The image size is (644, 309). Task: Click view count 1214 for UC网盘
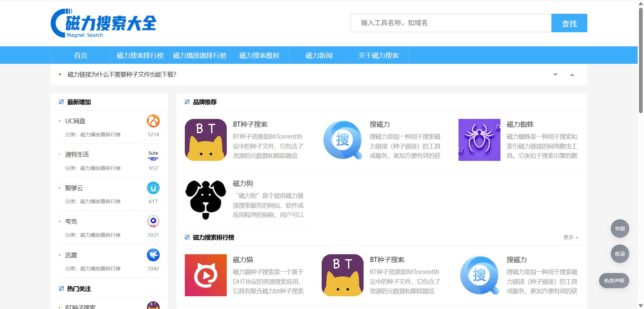point(153,134)
